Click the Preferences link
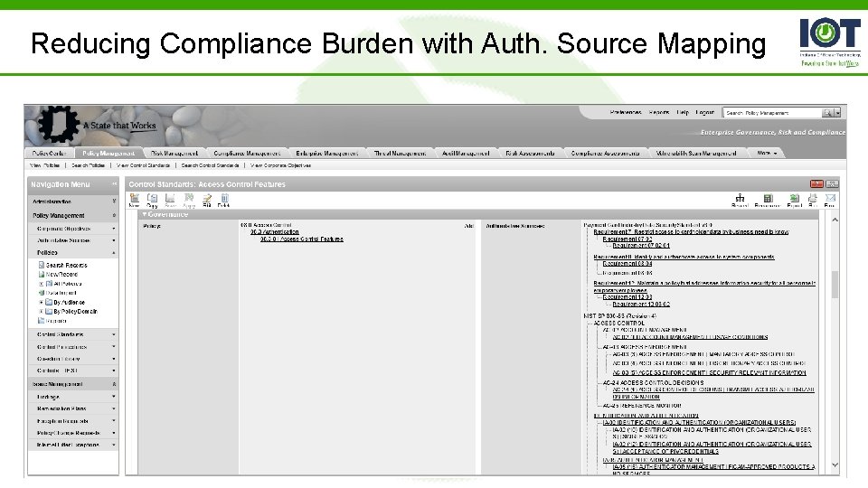868x488 pixels. coord(626,112)
